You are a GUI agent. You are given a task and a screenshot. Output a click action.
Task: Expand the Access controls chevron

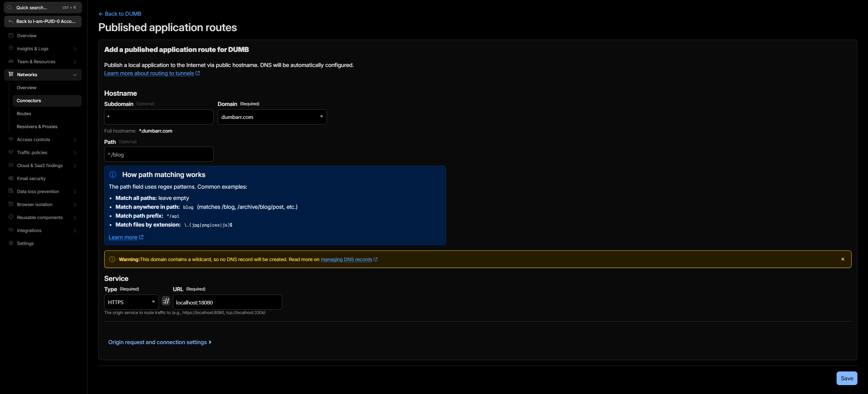[75, 140]
